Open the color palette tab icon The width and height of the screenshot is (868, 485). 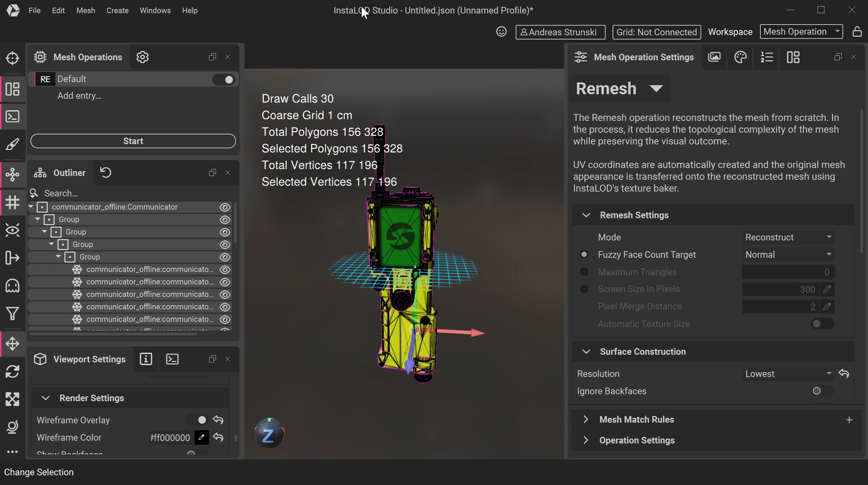click(740, 57)
